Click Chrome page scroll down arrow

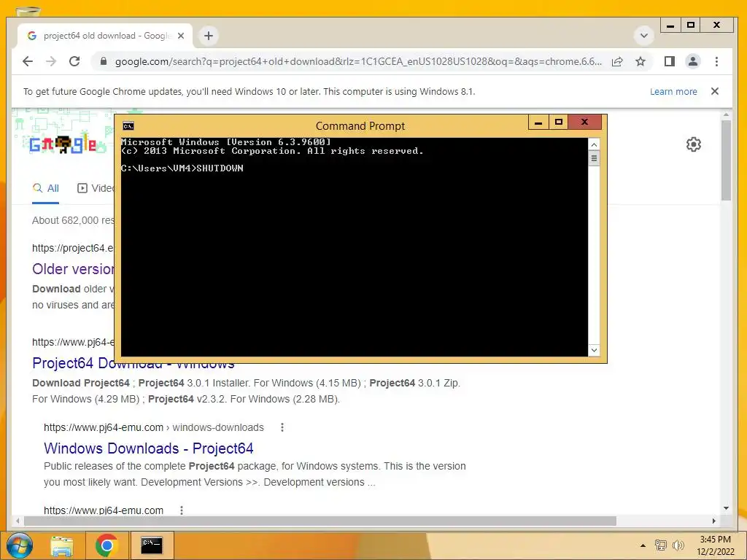pos(726,508)
